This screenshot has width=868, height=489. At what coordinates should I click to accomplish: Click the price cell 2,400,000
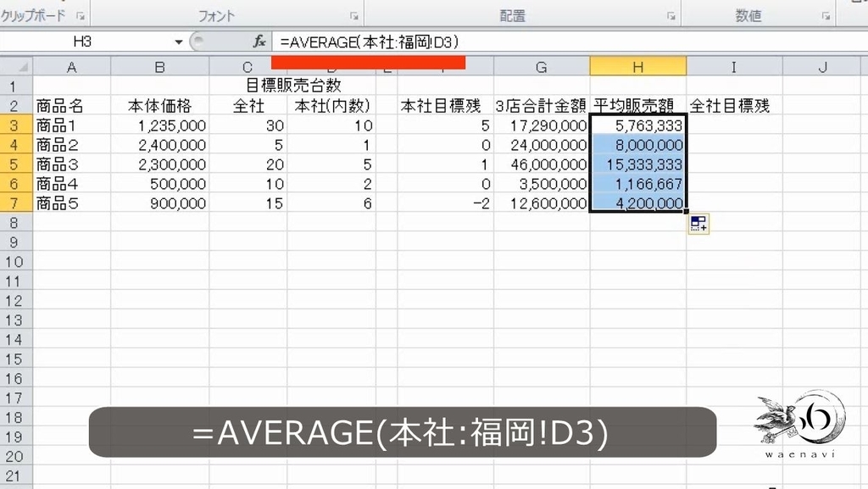point(160,145)
